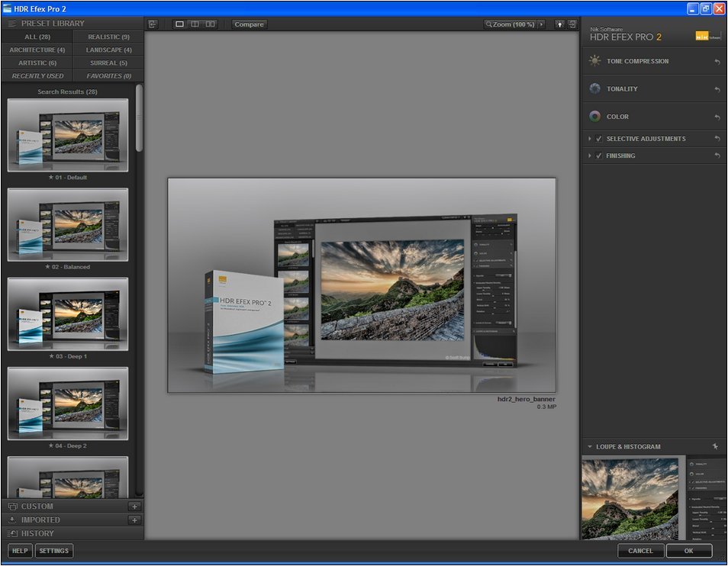Filter presets by LANDSCAPE (4)
Screen dimensions: 728x566
pos(108,50)
